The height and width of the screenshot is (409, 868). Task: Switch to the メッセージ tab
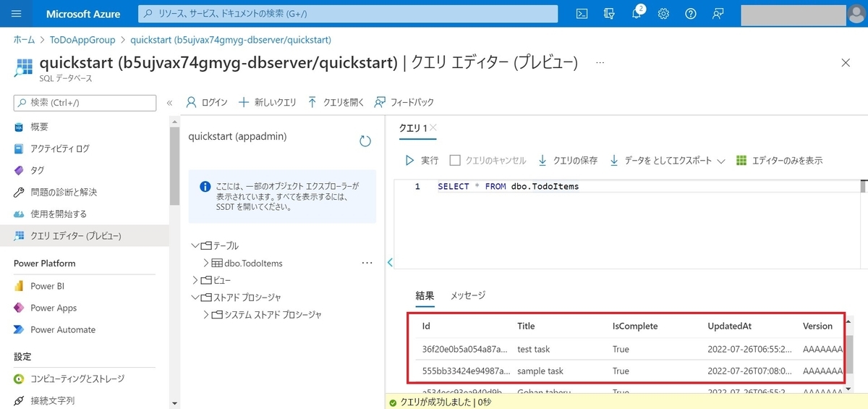point(468,295)
